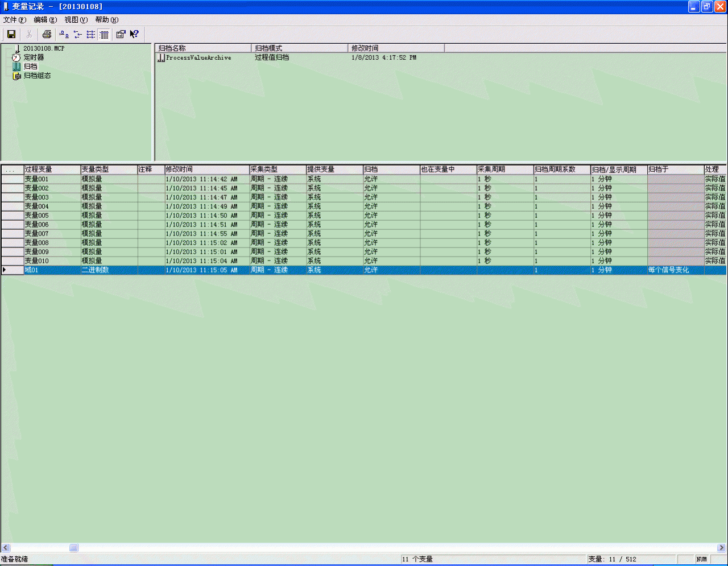Viewport: 728px width, 566px height.
Task: Click the 1/10/2013 11:14:42 AM timestamp
Action: coord(201,179)
